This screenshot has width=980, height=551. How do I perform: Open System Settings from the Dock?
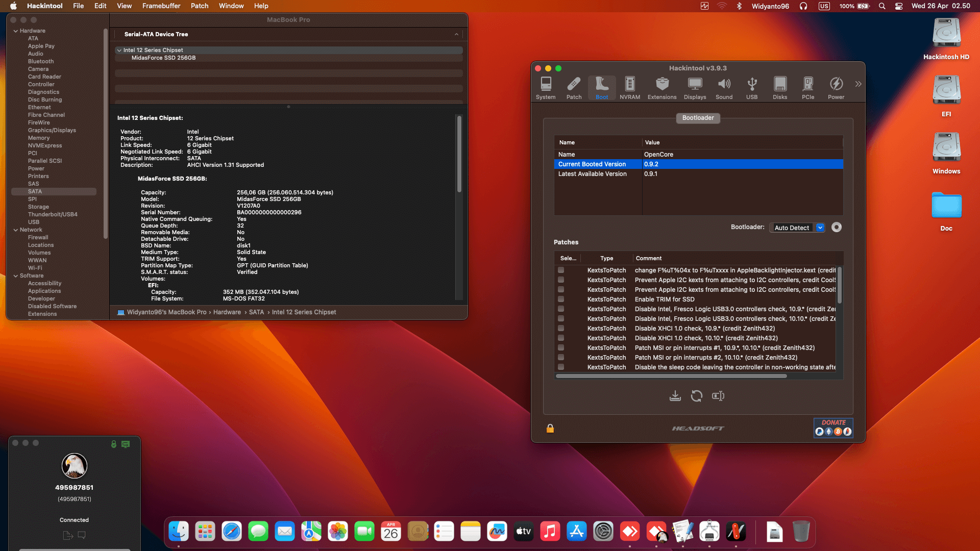coord(603,532)
